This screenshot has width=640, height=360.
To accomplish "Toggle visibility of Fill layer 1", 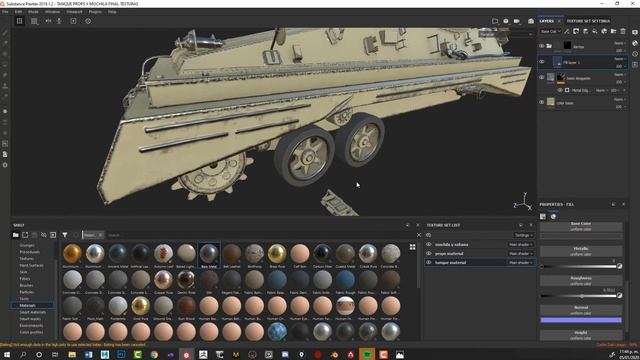I will point(542,62).
